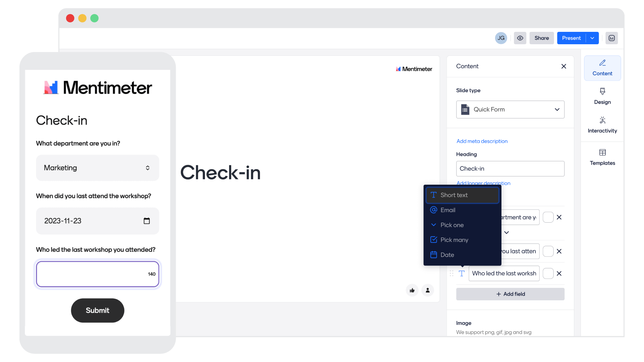The image size is (644, 362).
Task: Click the thumbs up reaction icon
Action: (x=412, y=290)
